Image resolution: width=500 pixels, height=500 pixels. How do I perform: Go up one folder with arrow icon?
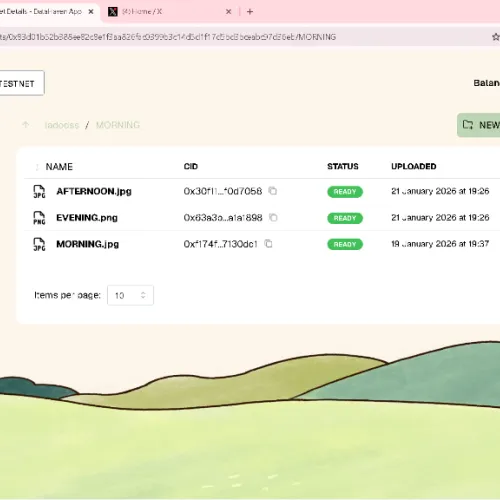tap(26, 125)
